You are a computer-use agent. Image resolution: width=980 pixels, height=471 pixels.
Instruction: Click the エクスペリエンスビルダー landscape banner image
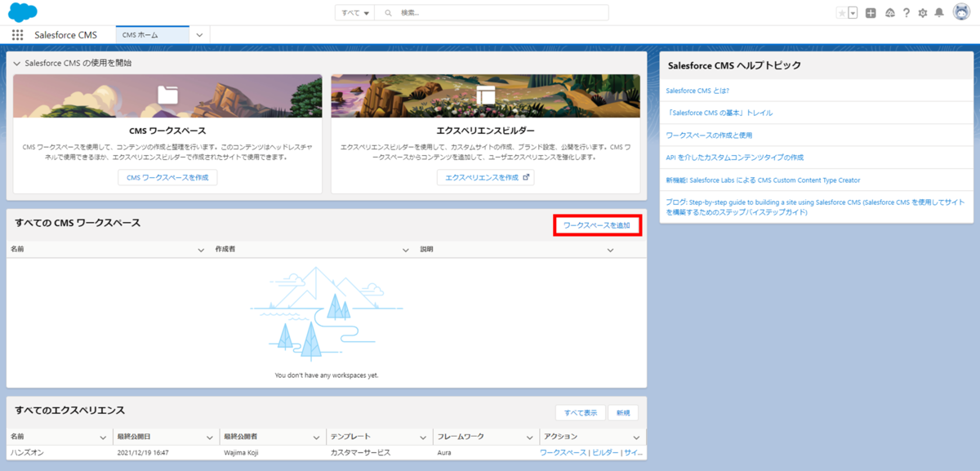tap(485, 96)
